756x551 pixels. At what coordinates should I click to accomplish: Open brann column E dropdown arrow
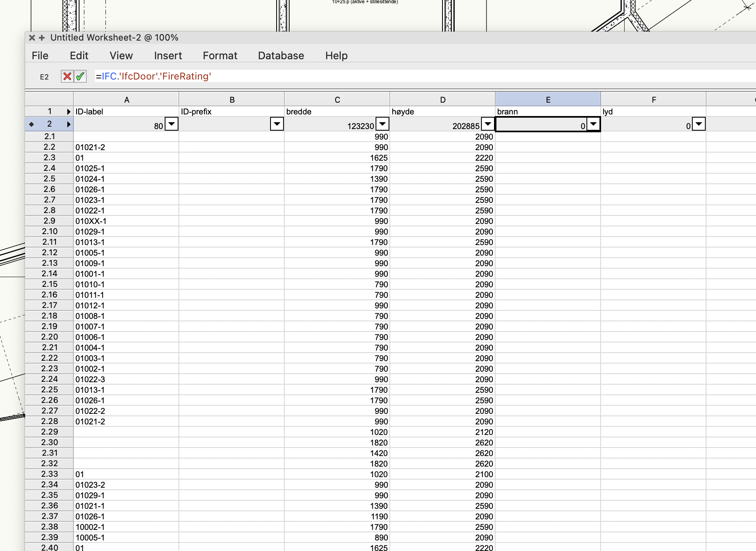pyautogui.click(x=593, y=124)
